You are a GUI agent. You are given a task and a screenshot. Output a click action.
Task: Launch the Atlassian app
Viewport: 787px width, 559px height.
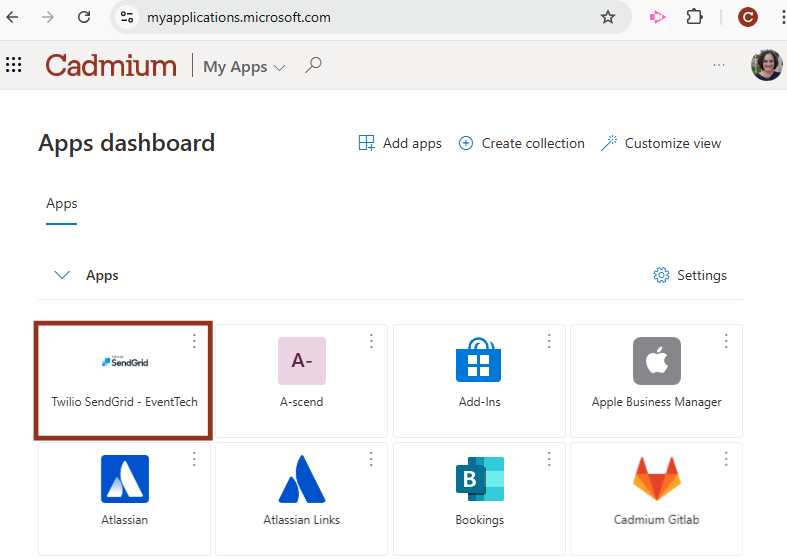point(124,499)
